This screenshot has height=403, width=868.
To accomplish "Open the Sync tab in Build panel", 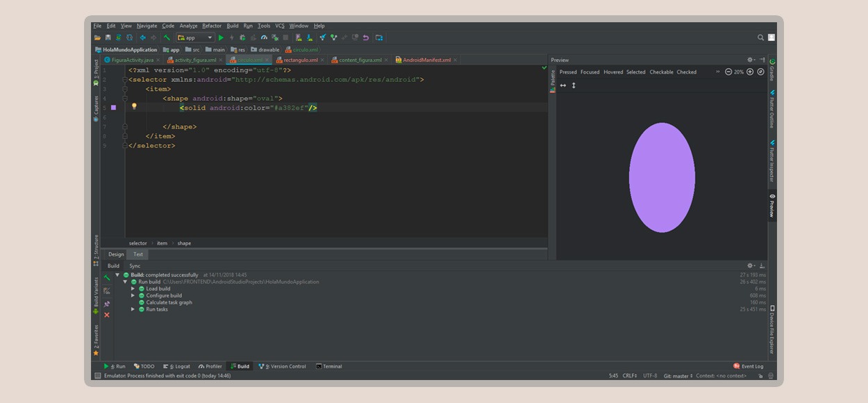I will pyautogui.click(x=135, y=265).
